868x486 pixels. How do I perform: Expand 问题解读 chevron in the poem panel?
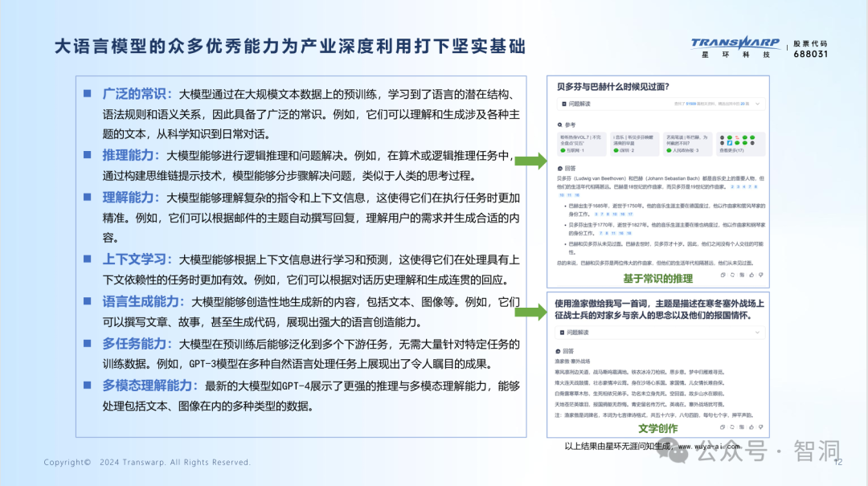point(757,333)
